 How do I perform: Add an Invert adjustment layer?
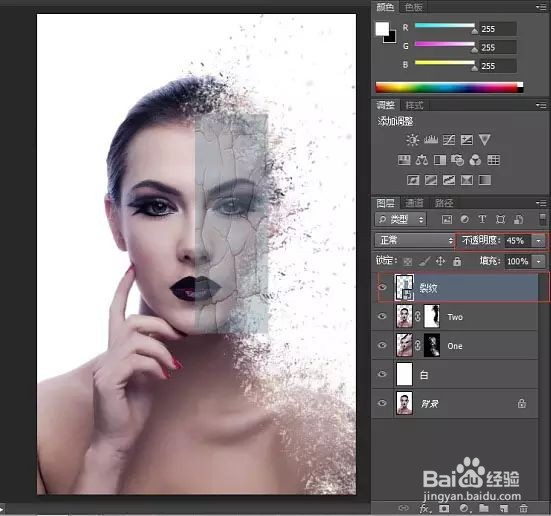(x=413, y=180)
